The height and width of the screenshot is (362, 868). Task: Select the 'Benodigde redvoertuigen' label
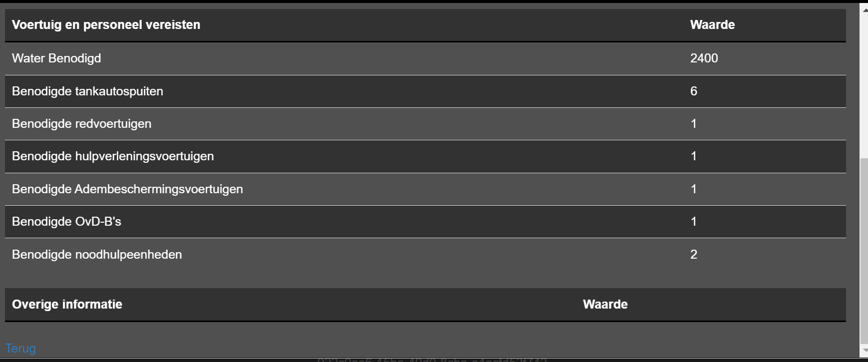(81, 123)
